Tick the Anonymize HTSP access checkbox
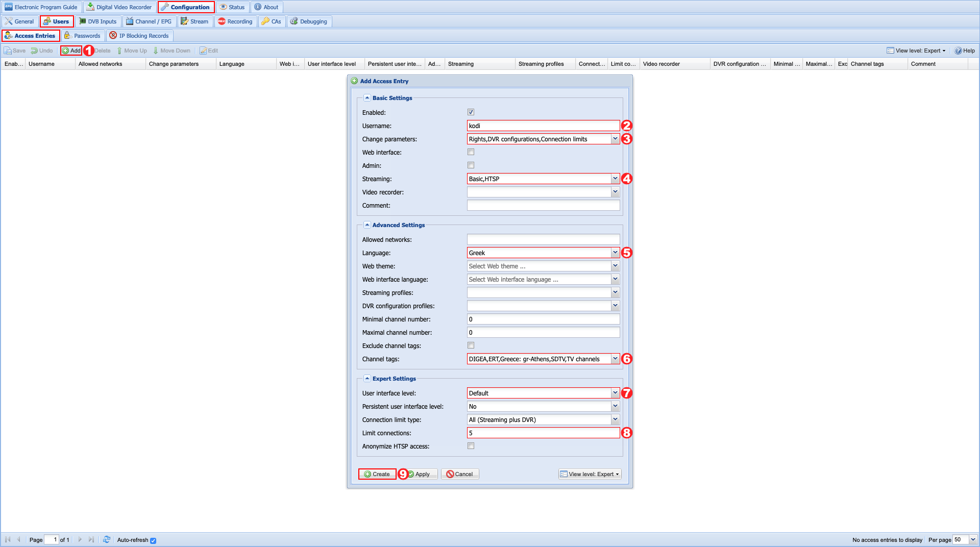The width and height of the screenshot is (980, 547). [x=471, y=446]
